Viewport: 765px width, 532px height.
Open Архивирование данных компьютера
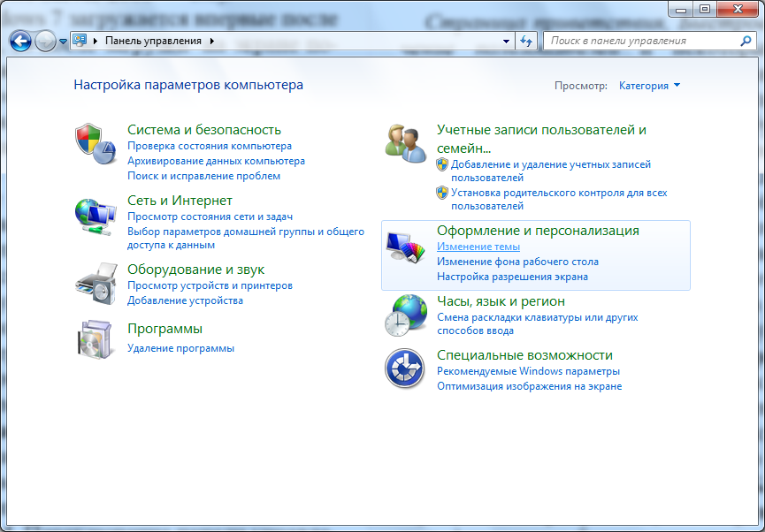point(216,161)
